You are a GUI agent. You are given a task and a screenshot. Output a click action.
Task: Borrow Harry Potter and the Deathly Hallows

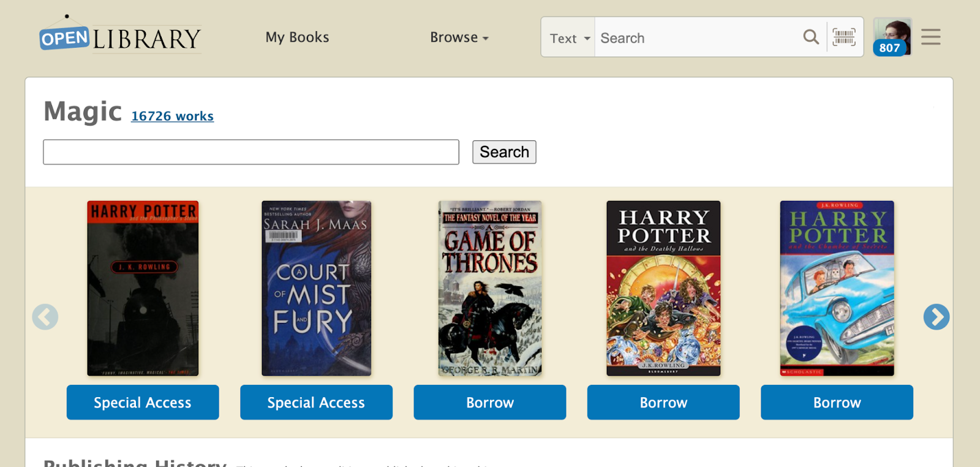[663, 403]
